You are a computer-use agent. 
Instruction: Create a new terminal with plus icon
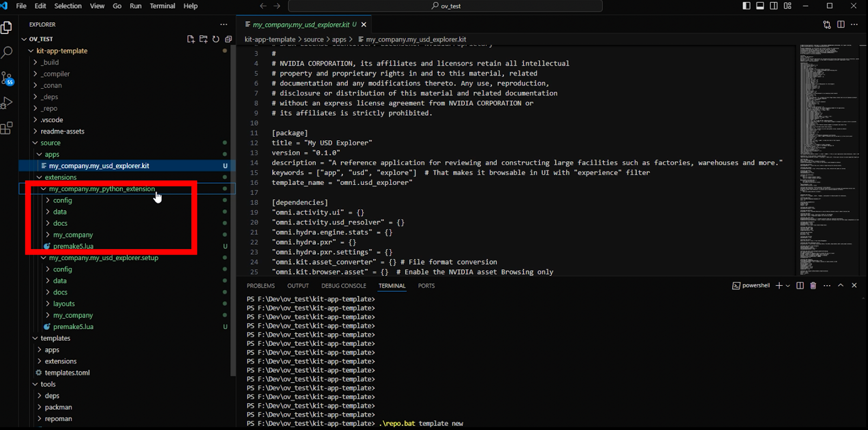click(x=779, y=285)
